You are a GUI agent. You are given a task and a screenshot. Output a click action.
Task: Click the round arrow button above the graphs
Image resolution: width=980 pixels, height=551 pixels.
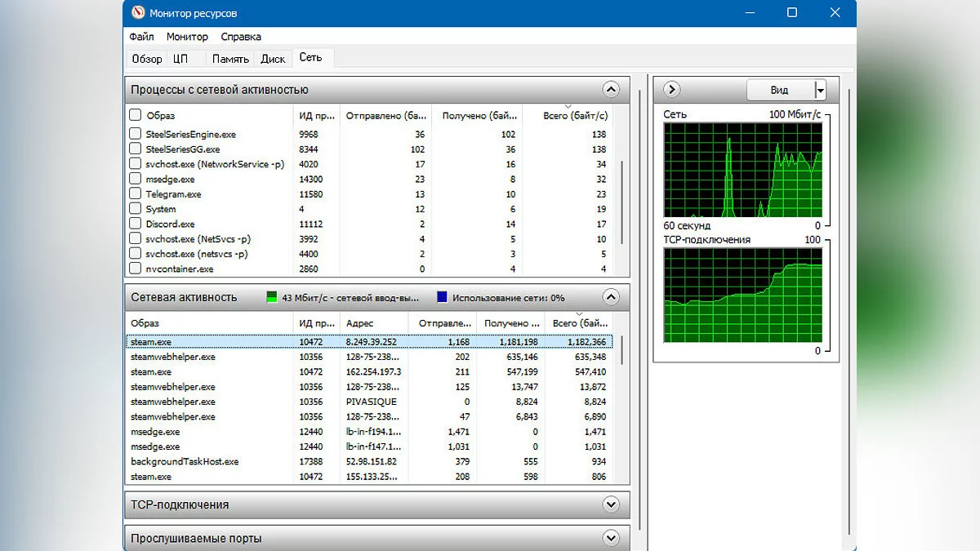point(672,90)
